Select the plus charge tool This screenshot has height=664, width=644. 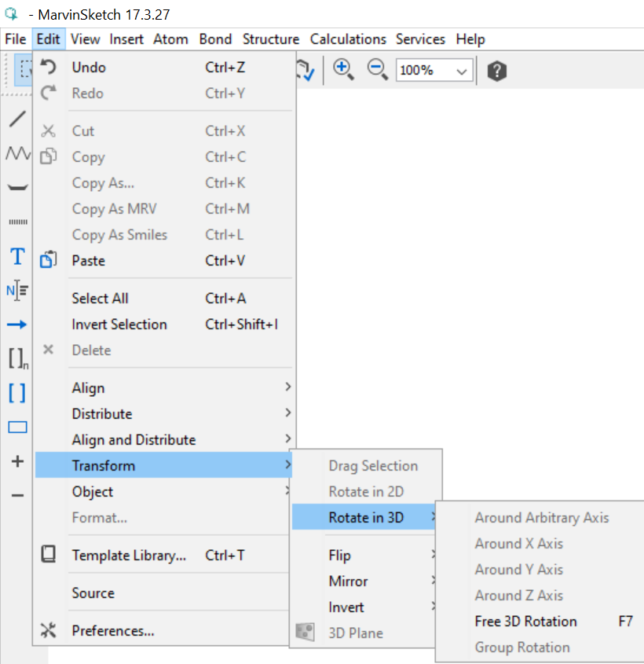point(17,461)
